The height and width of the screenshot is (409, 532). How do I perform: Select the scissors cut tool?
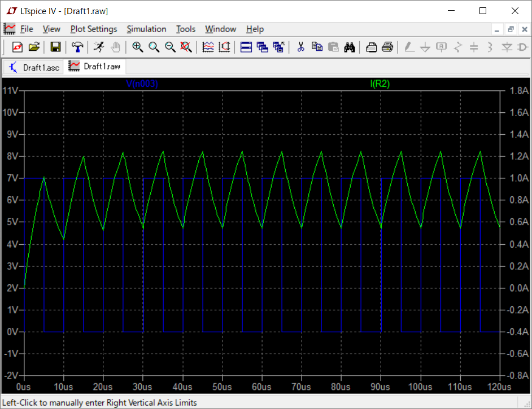point(300,47)
